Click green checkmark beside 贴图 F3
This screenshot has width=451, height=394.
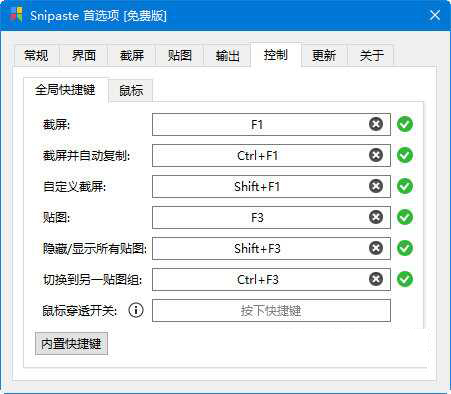pos(405,217)
